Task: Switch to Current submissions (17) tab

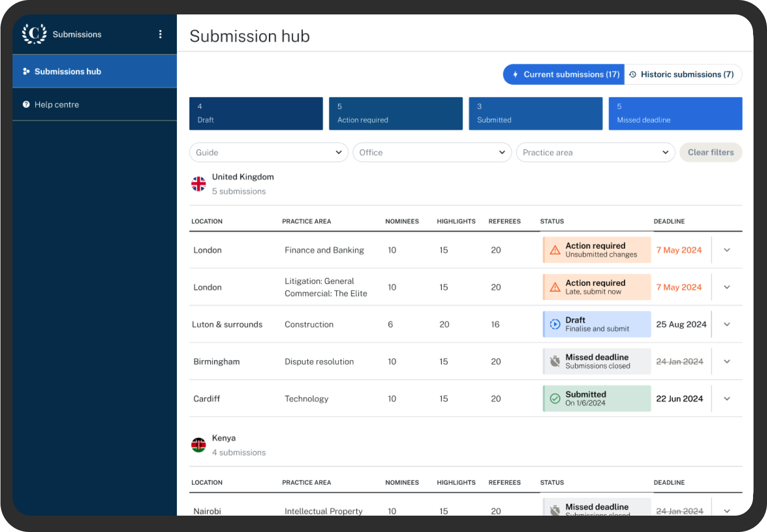Action: (564, 75)
